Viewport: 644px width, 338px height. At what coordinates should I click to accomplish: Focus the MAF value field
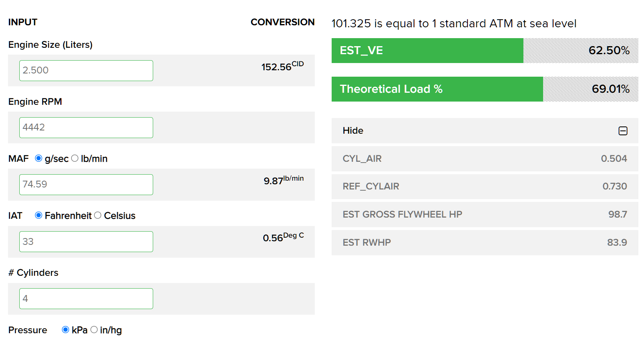tap(86, 185)
